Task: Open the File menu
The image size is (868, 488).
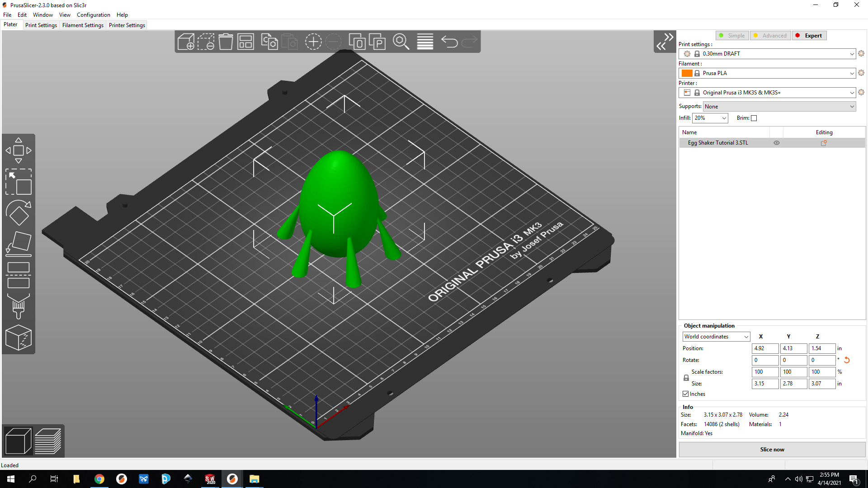Action: pyautogui.click(x=7, y=15)
